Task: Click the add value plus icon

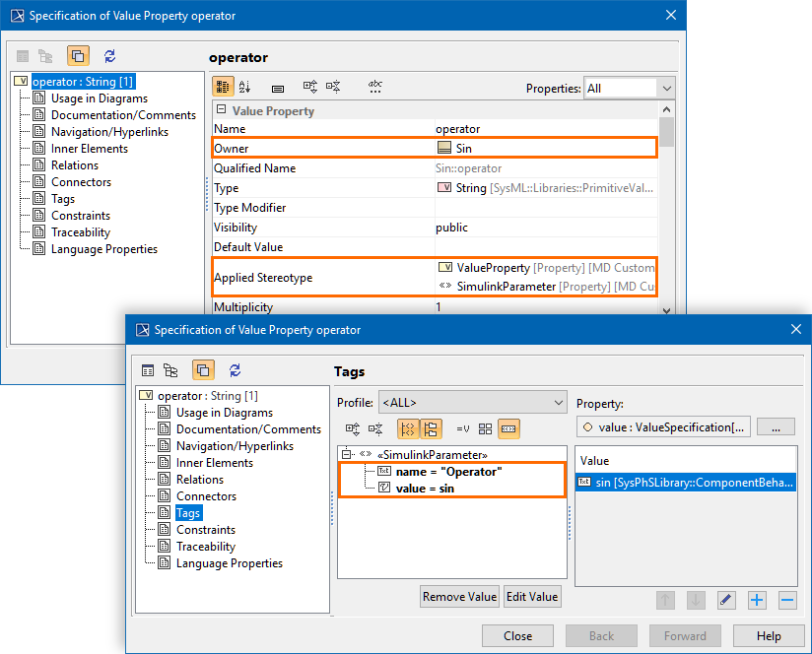Action: [757, 600]
